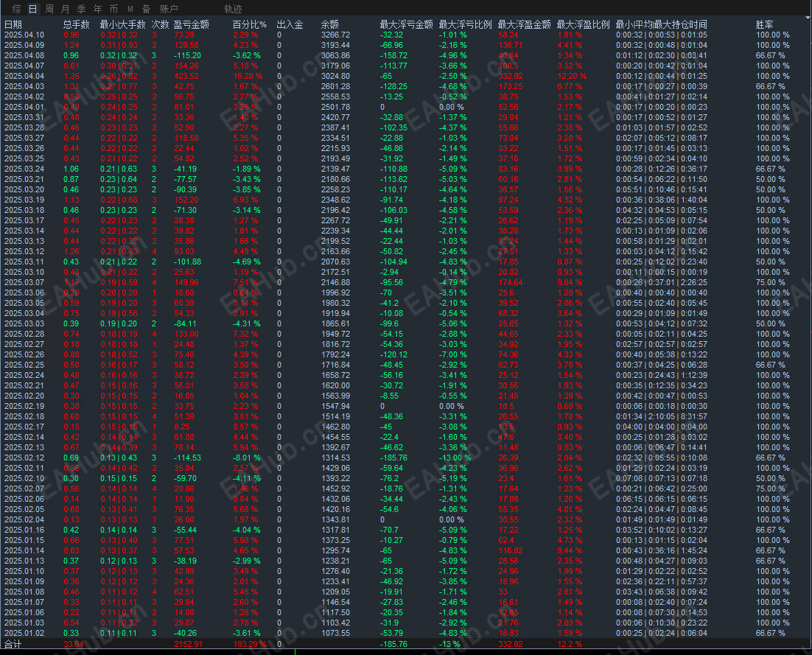Click max floating profit 332.92 in the 2025.04.04 row

(x=511, y=76)
